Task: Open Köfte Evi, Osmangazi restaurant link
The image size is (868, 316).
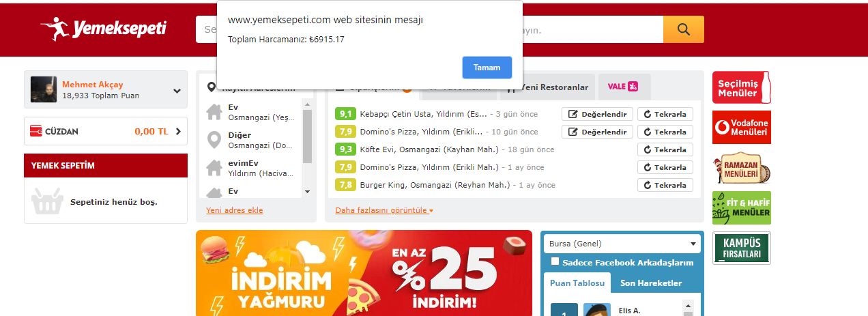Action: (429, 149)
